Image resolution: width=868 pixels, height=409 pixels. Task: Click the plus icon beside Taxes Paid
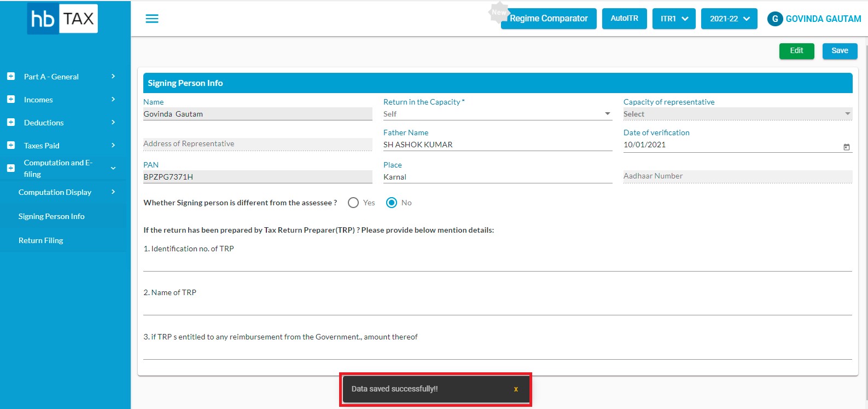pos(11,146)
